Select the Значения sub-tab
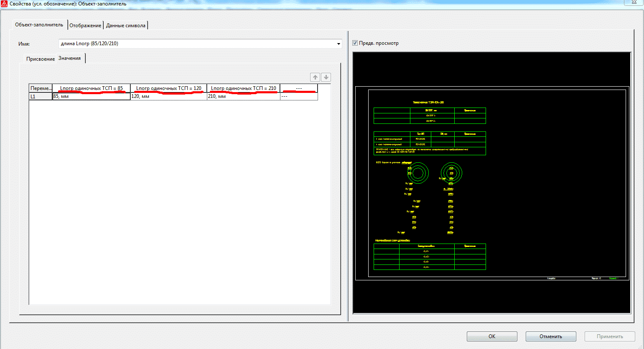 tap(70, 58)
